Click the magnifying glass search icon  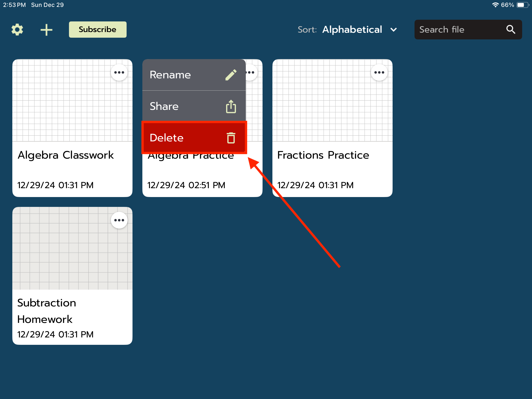tap(511, 30)
